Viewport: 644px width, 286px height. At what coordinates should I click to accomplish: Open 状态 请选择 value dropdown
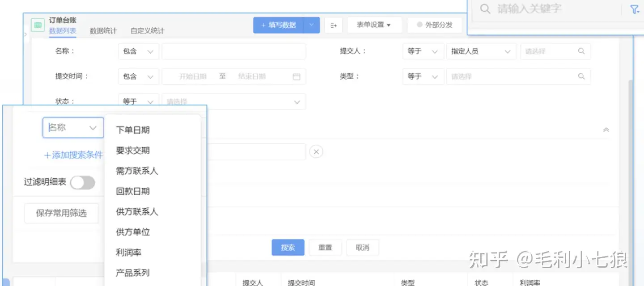[x=234, y=102]
